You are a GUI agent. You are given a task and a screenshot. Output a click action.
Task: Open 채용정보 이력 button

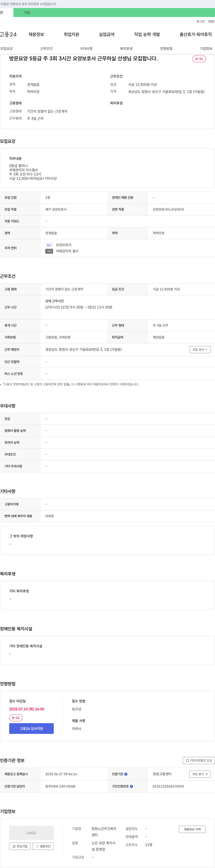[x=192, y=829]
